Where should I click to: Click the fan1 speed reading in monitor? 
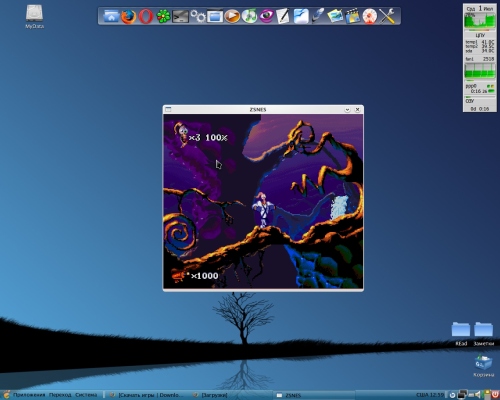480,59
